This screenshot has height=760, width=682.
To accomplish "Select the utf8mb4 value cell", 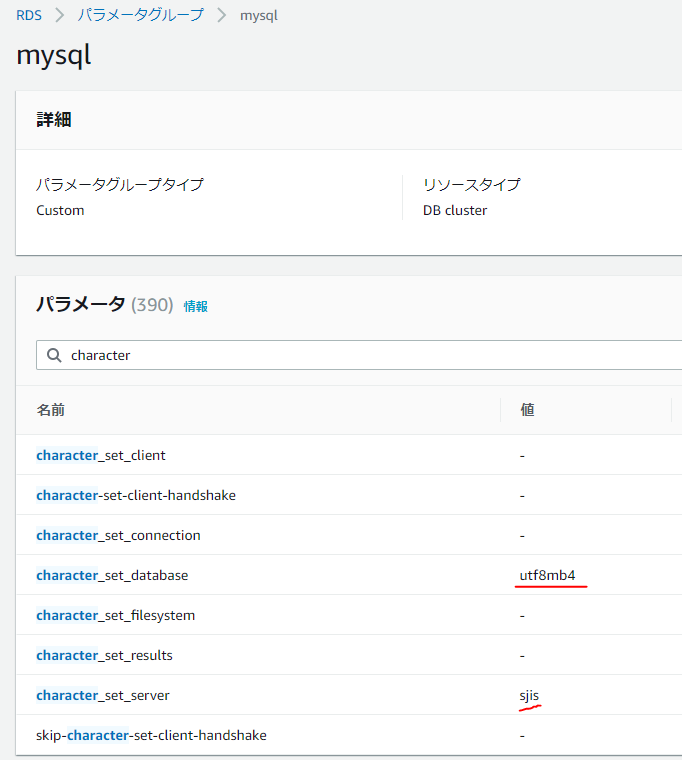I will pos(547,575).
